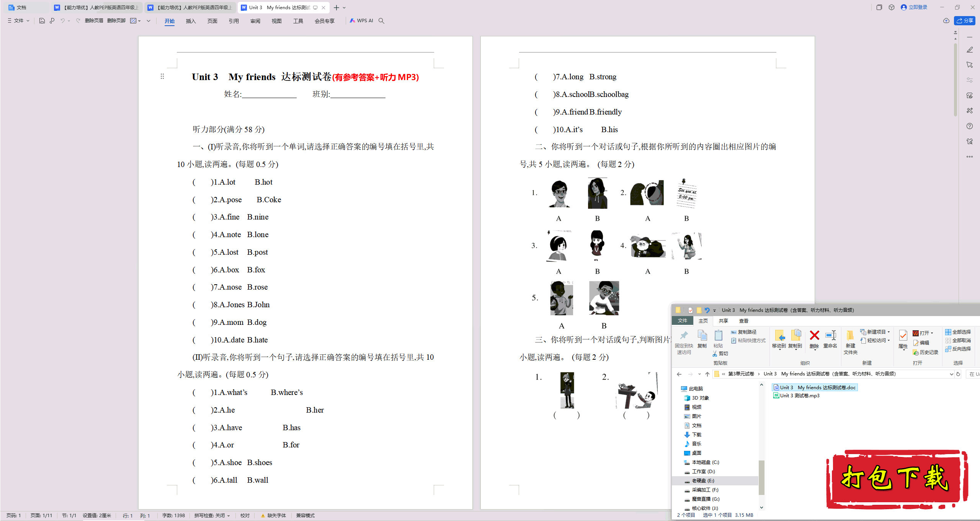Expand the new tab dropdown arrow
980x521 pixels.
pyautogui.click(x=344, y=8)
